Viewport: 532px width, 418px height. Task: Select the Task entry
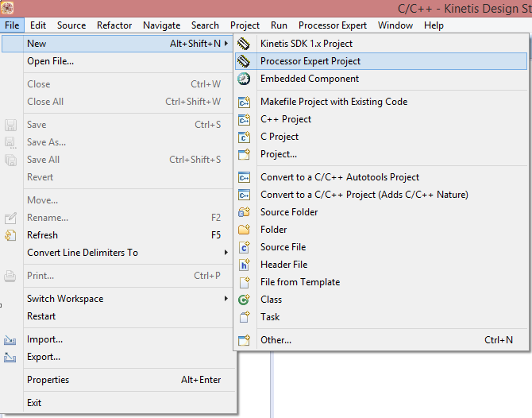tap(381, 317)
